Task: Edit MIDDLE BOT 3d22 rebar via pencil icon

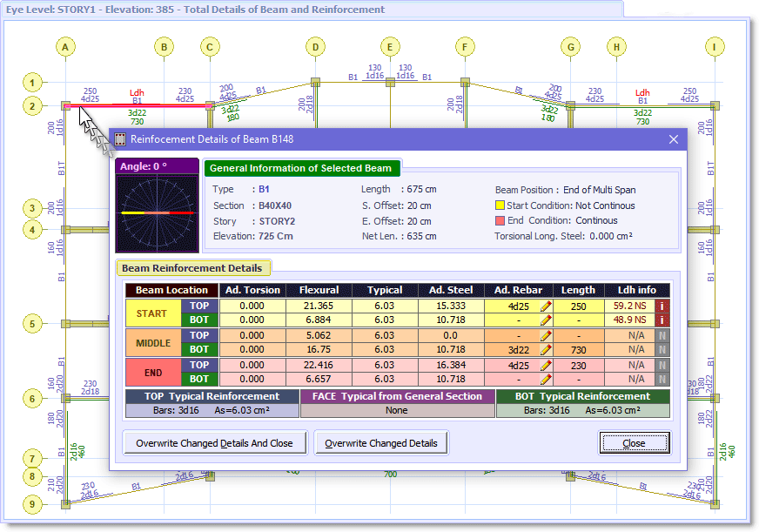Action: [x=545, y=349]
